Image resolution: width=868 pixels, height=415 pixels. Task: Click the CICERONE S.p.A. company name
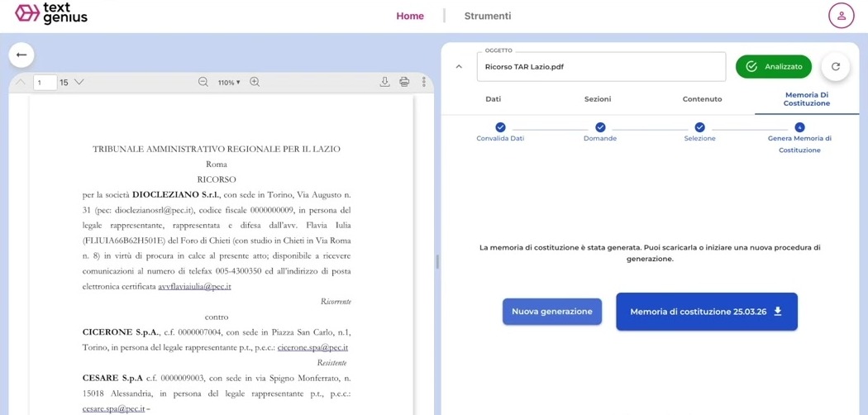pos(121,332)
